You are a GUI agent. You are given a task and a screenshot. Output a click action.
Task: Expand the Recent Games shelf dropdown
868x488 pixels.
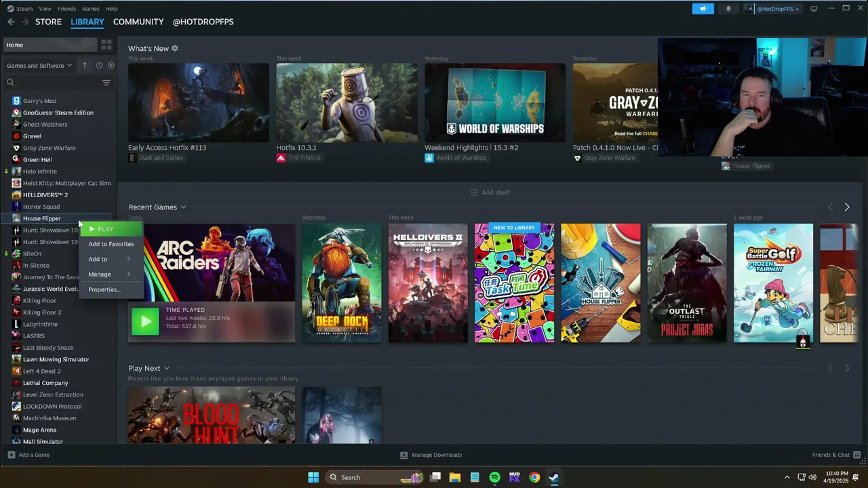pos(183,207)
